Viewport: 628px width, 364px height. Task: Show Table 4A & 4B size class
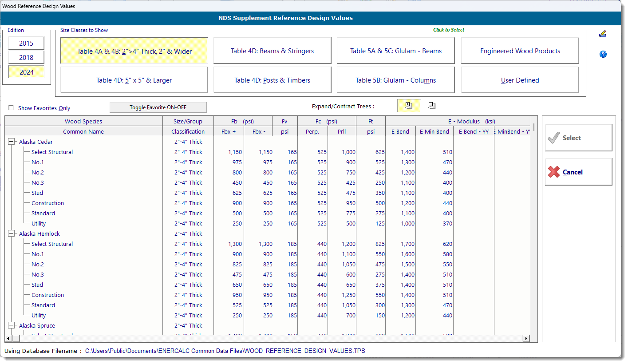134,51
